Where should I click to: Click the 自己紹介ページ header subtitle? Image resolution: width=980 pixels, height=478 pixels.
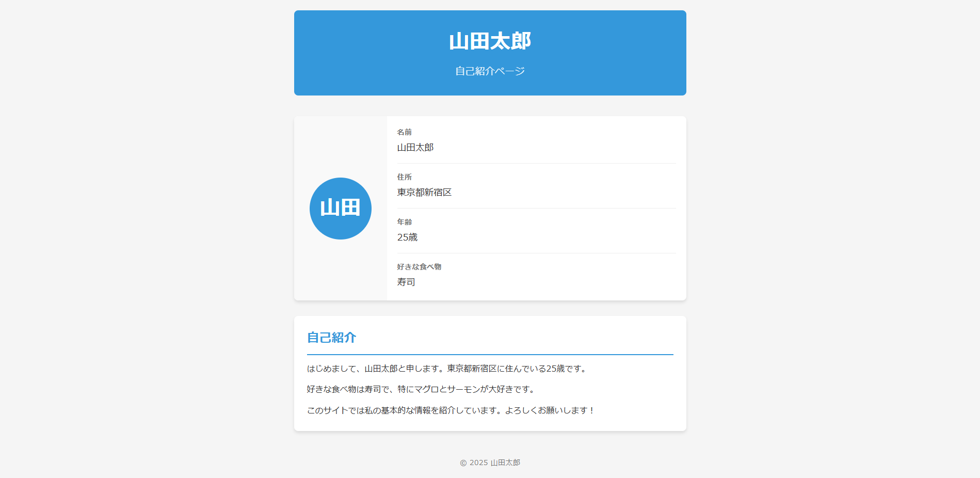pyautogui.click(x=490, y=71)
